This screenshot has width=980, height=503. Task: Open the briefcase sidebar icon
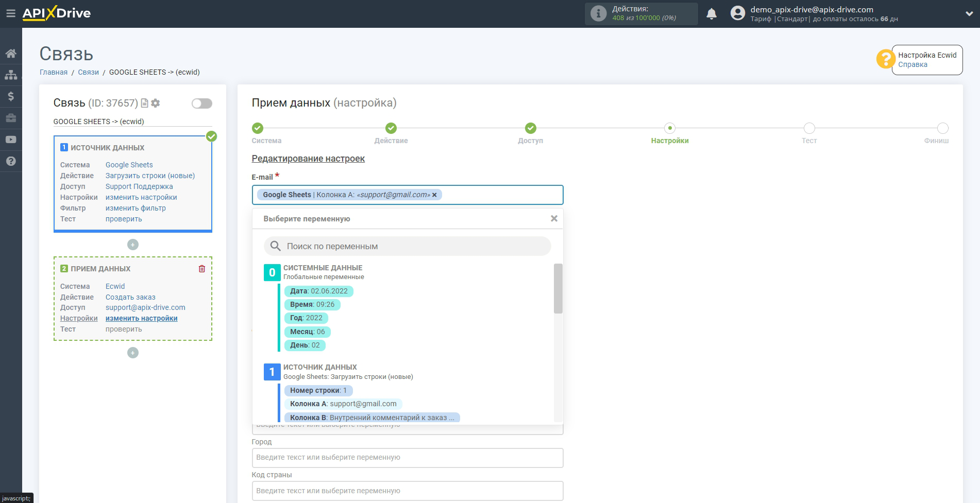[x=11, y=118]
